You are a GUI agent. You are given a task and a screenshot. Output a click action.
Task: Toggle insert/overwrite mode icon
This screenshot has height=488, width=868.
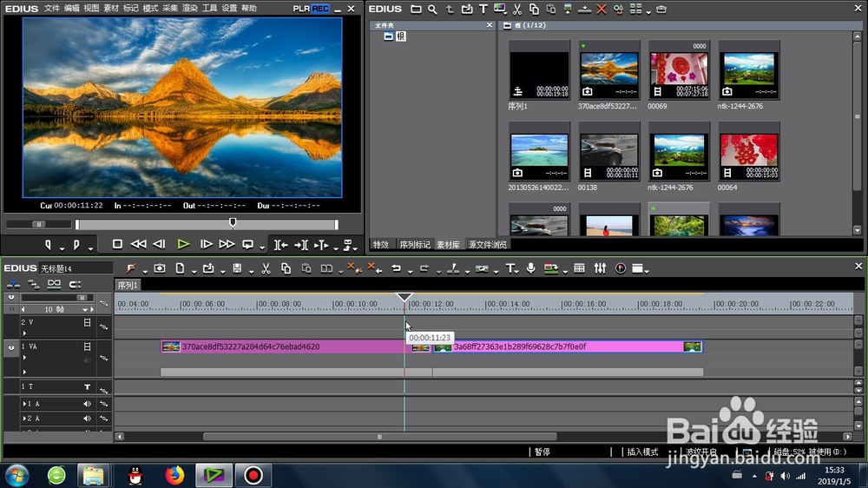click(13, 285)
